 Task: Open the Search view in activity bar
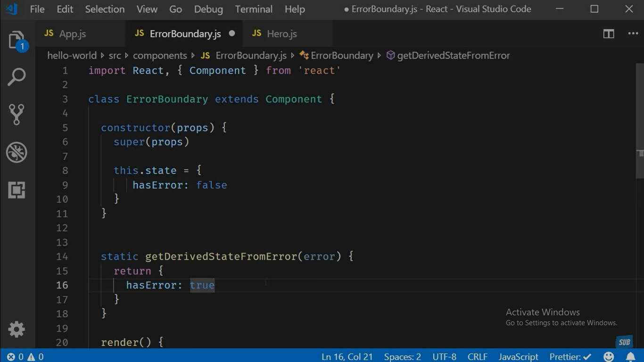pos(17,77)
